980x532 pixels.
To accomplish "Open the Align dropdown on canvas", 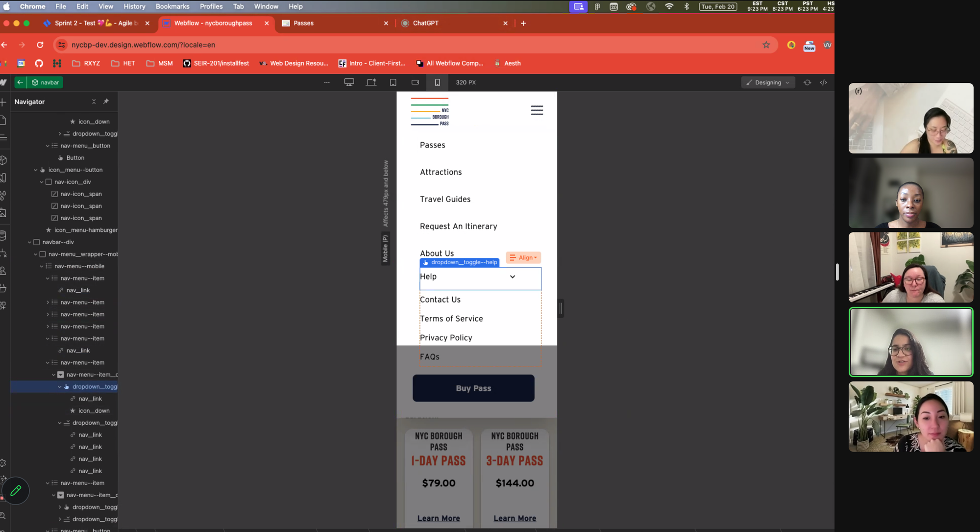I will click(523, 257).
